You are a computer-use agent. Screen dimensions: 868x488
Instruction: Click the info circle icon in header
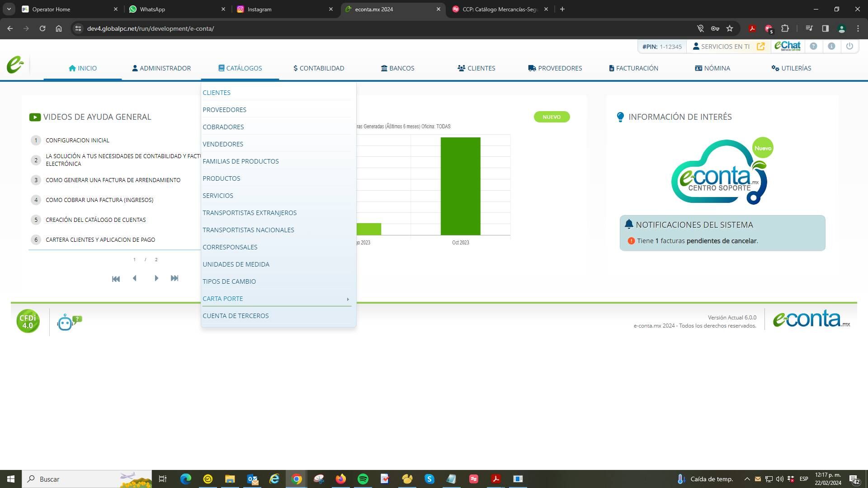pos(831,46)
